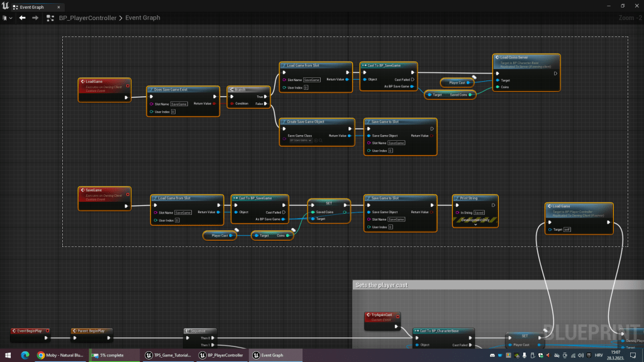Expand the Print String node's advanced options
This screenshot has height=362, width=644.
[475, 224]
